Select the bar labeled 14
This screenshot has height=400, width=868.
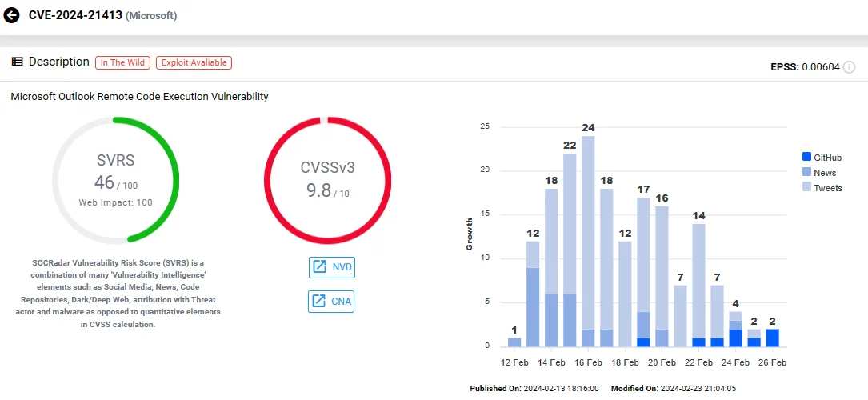(698, 286)
